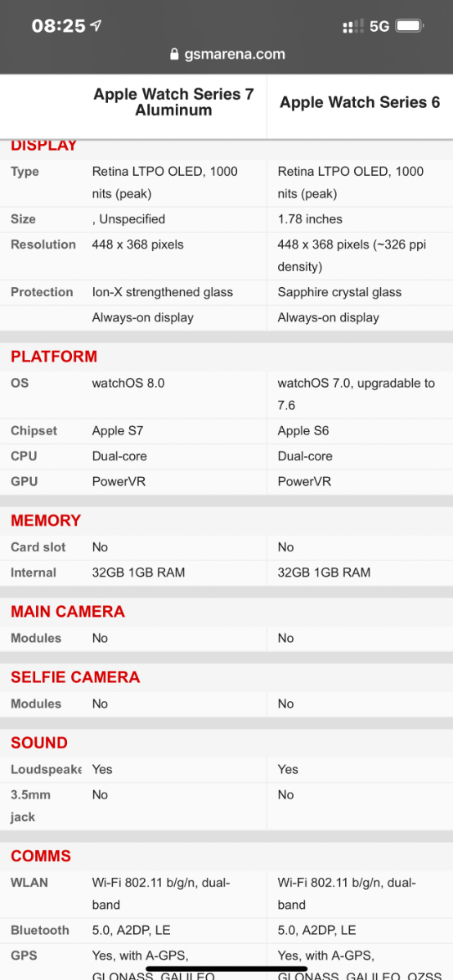This screenshot has width=453, height=980.
Task: Open the Apple Watch Series 6 header link
Action: pyautogui.click(x=360, y=102)
